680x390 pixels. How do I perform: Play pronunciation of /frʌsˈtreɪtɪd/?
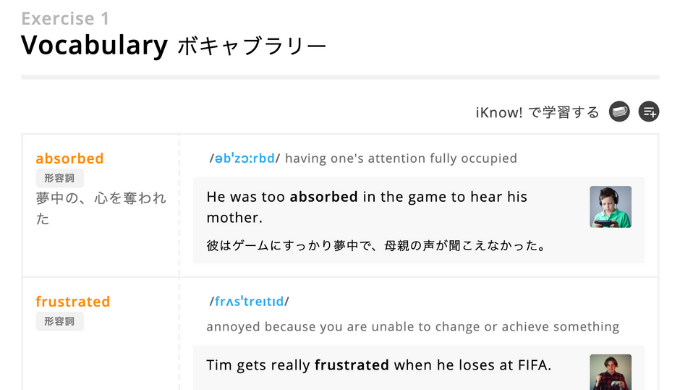click(x=249, y=301)
